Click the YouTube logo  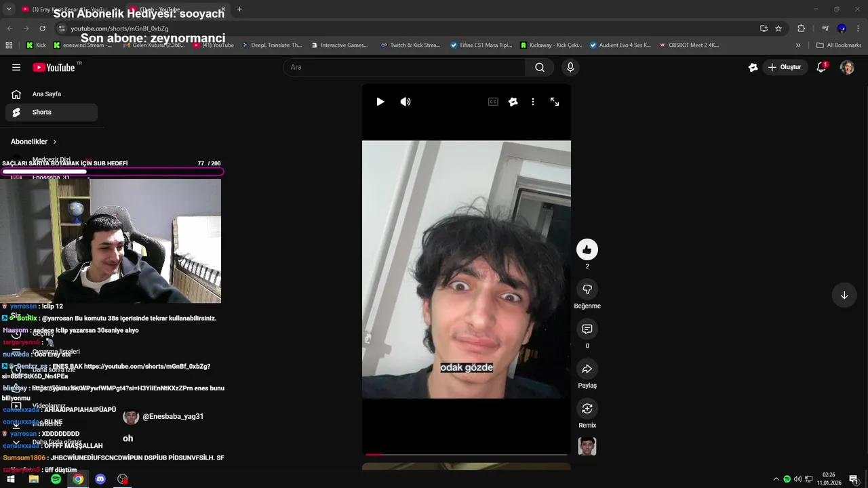tap(54, 67)
